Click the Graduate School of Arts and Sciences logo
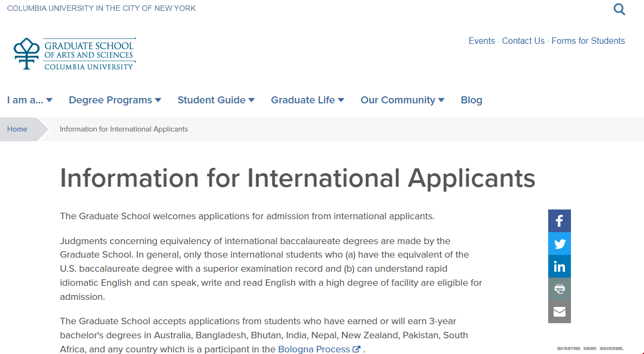This screenshot has height=354, width=644. click(74, 54)
